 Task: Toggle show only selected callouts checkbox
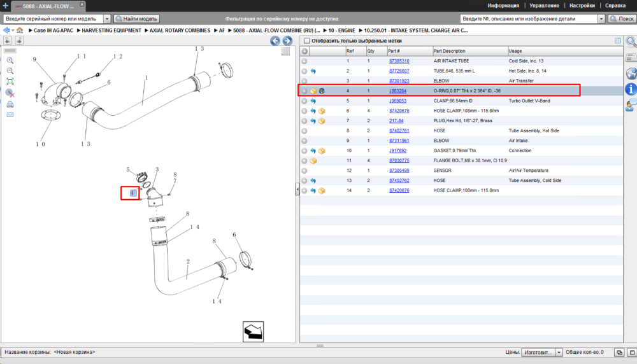(307, 41)
